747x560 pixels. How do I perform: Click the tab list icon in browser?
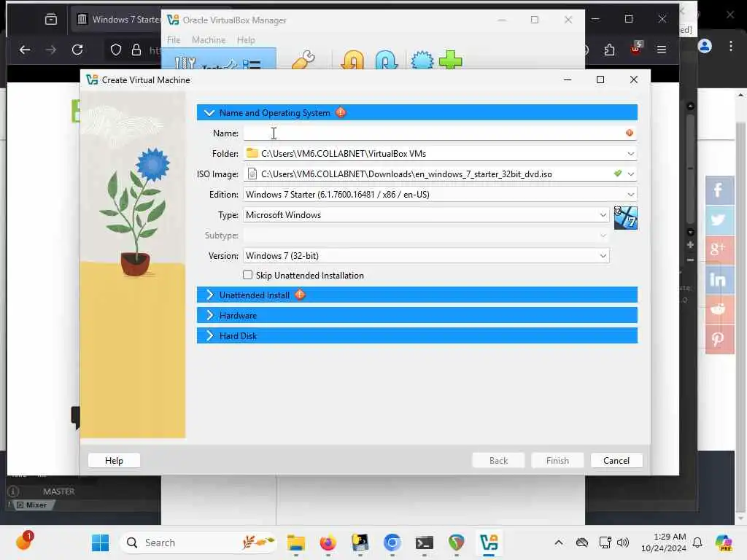pos(51,20)
